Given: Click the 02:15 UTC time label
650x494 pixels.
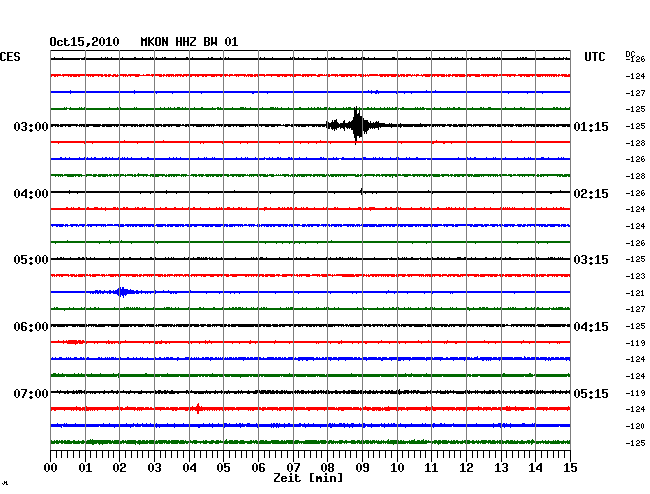Looking at the screenshot, I should (591, 194).
